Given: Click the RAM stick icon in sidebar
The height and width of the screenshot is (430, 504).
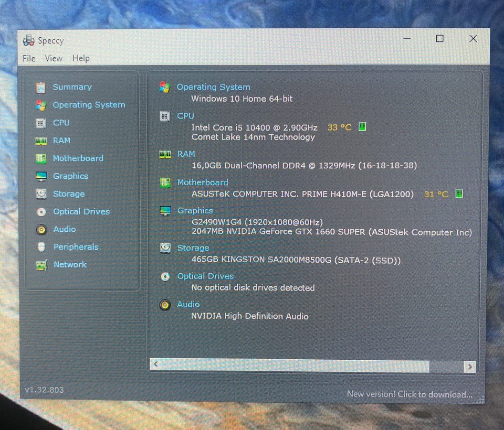Looking at the screenshot, I should pos(41,141).
